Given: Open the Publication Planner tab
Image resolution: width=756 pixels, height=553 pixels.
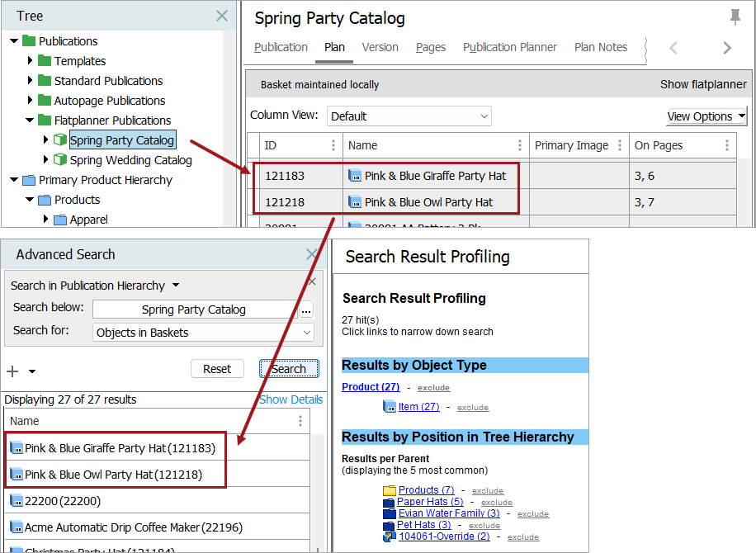Looking at the screenshot, I should [509, 47].
